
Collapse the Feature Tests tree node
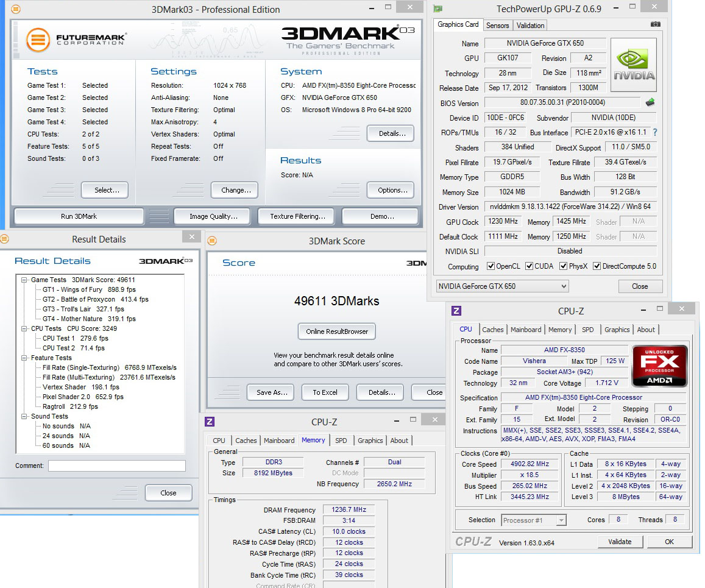click(24, 358)
